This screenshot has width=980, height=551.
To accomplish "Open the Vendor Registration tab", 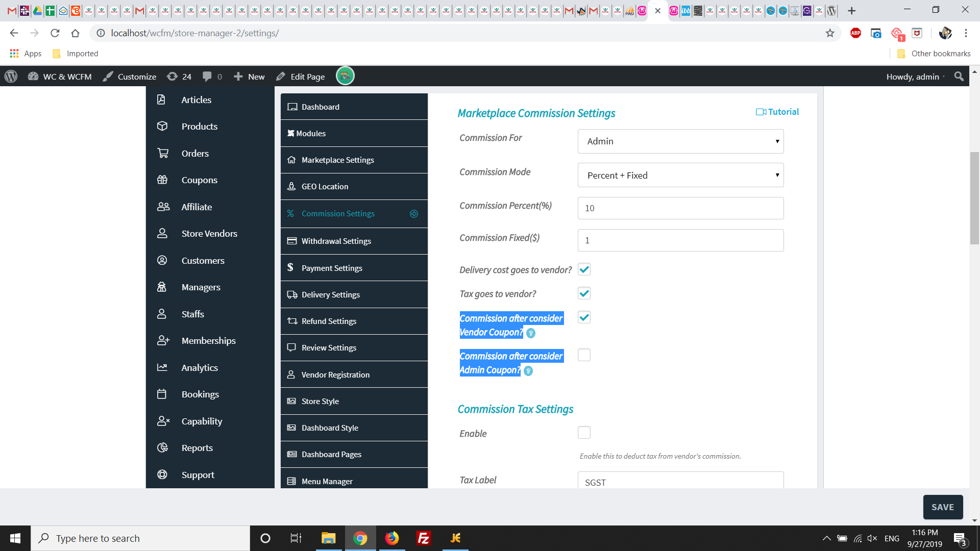I will click(x=354, y=374).
